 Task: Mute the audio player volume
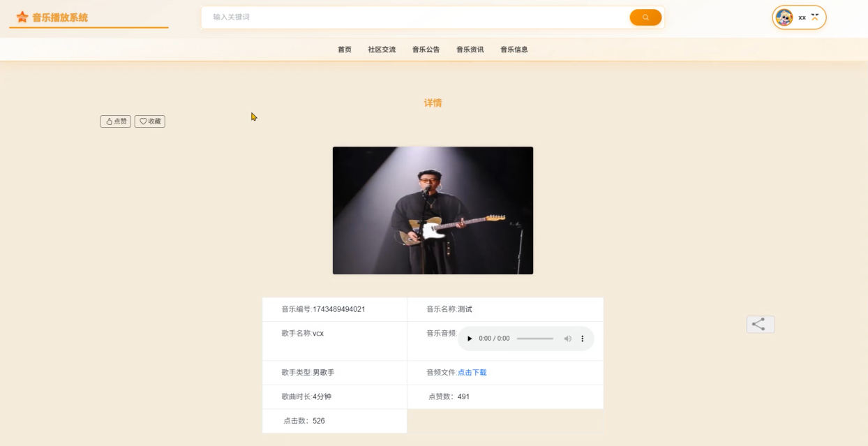coord(567,339)
